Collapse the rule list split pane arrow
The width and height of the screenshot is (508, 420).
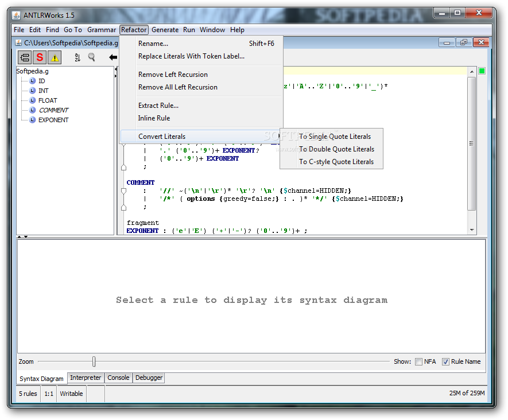click(115, 69)
